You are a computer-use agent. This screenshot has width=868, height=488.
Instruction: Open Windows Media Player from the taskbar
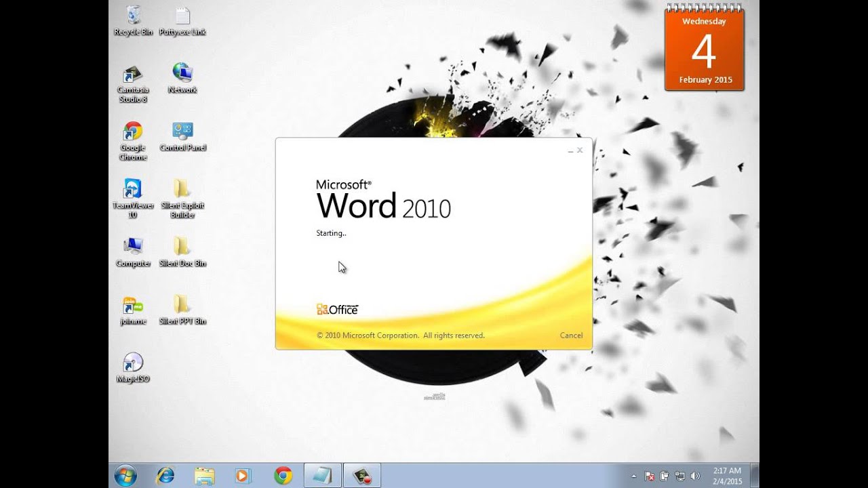(x=243, y=476)
